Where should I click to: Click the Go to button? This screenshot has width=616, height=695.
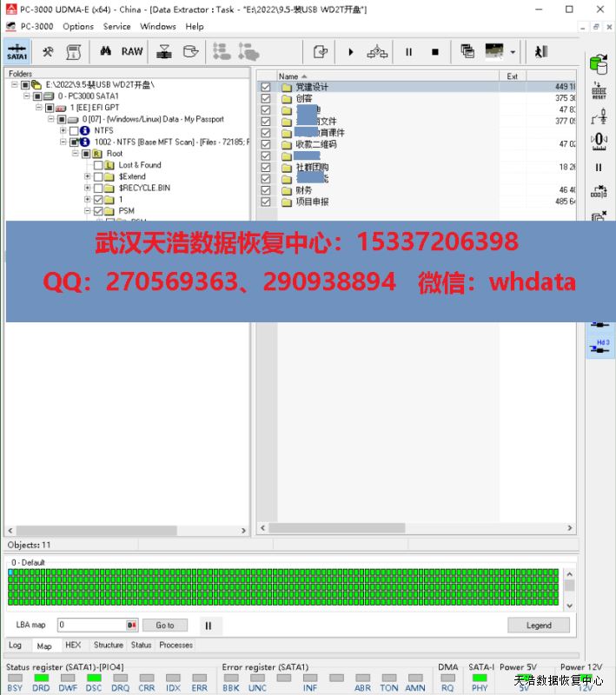[165, 625]
